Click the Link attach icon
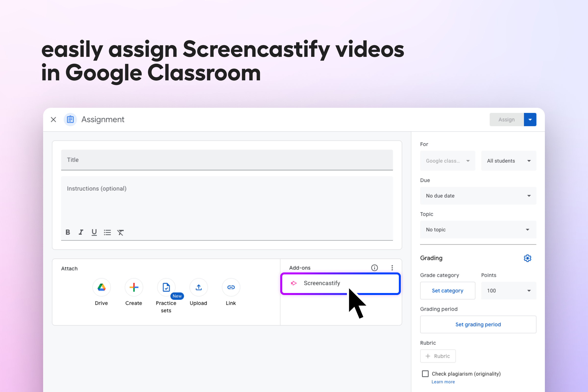The image size is (588, 392). (x=231, y=287)
